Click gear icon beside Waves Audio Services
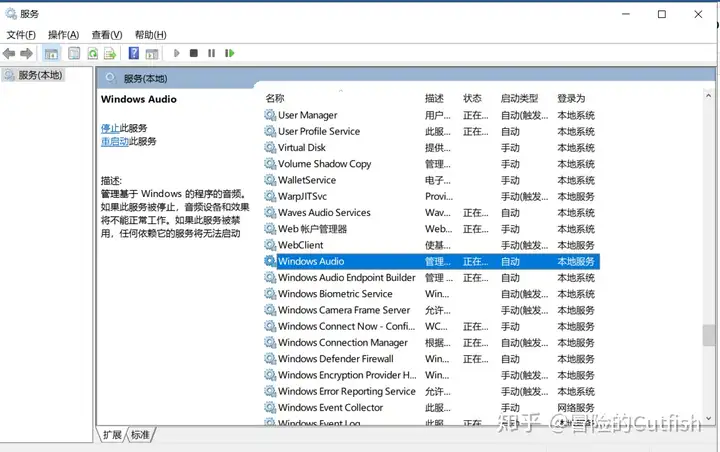The height and width of the screenshot is (452, 720). 270,212
